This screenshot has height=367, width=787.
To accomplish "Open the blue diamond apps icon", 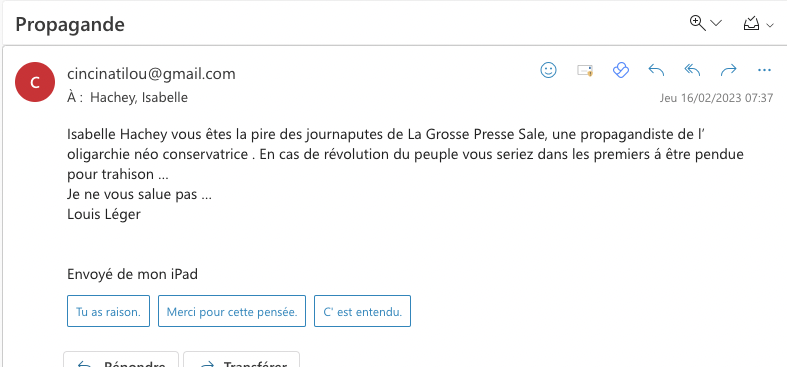I will 621,70.
